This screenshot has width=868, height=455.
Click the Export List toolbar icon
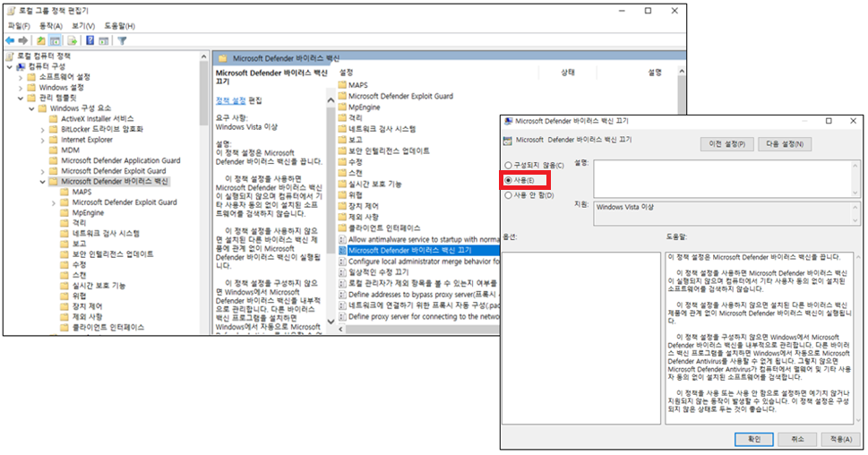(72, 40)
